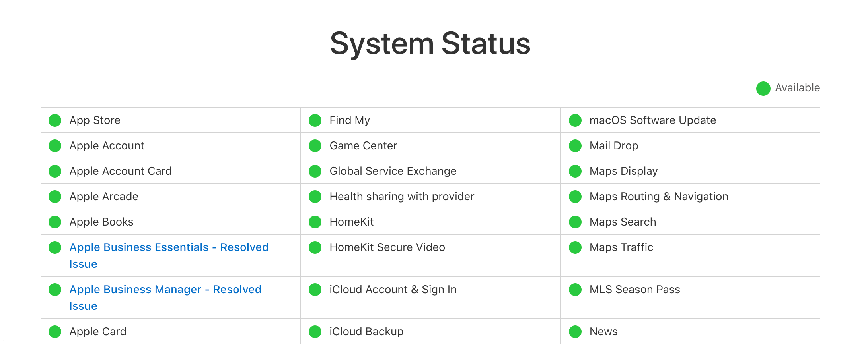Click green status dot beside Apple Card
Screen dimensions: 868x344
point(55,332)
